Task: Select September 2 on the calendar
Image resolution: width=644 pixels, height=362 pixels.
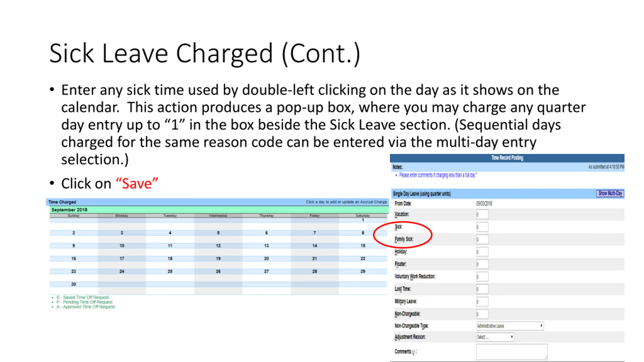Action: click(74, 233)
